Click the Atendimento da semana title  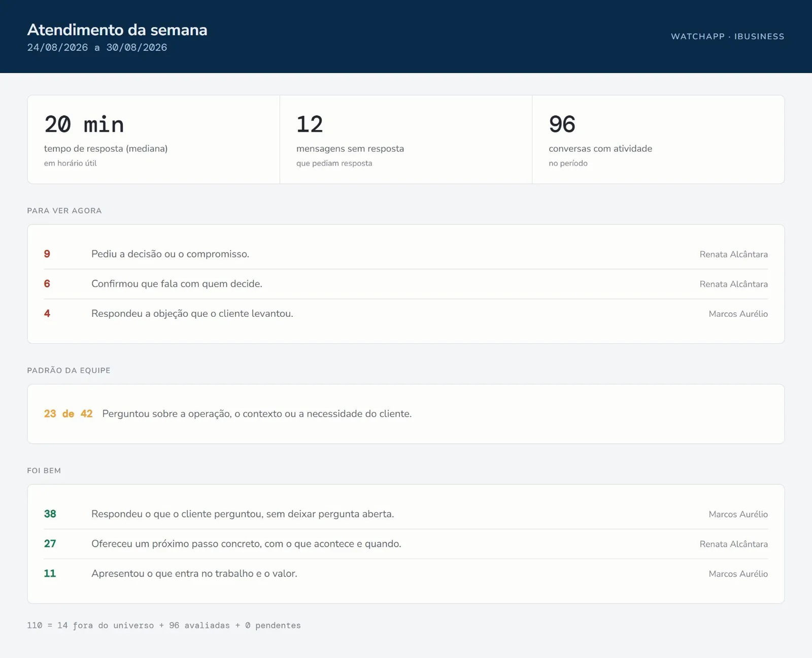(117, 30)
